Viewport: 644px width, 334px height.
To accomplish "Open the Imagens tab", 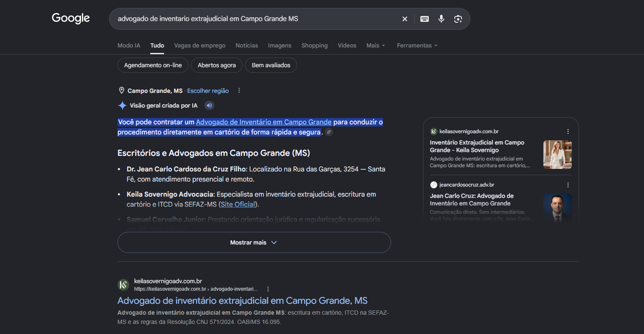I will [x=280, y=45].
